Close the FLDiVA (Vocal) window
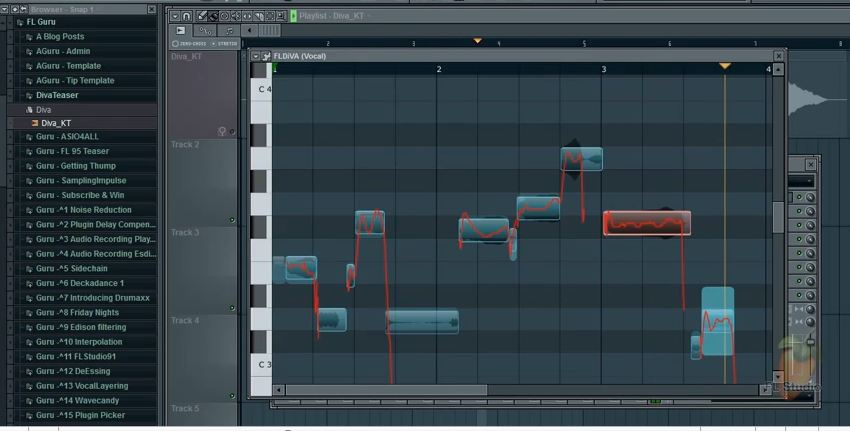Viewport: 850px width, 431px height. 779,56
